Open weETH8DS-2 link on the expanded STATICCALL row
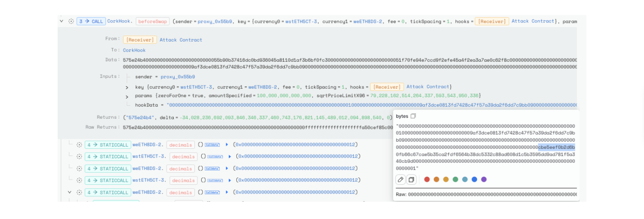This screenshot has width=644, height=219. pyautogui.click(x=148, y=192)
